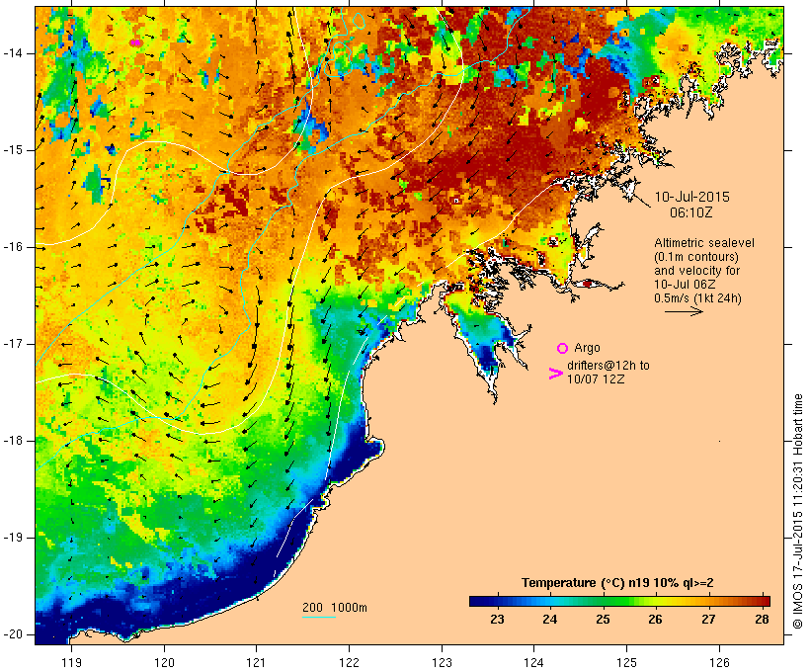Click the magenta drifter arrowhead legend symbol
The image size is (810, 672).
(x=556, y=374)
